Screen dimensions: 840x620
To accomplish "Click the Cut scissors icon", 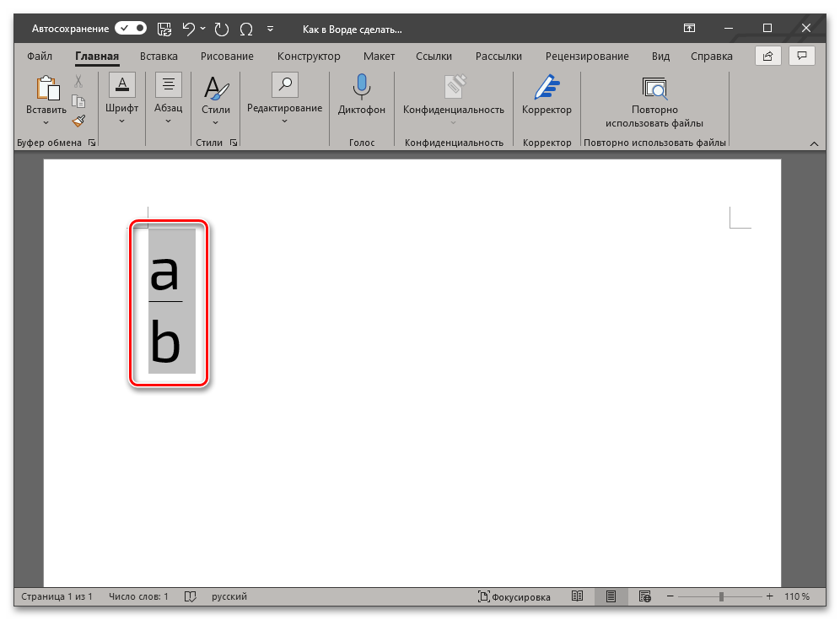I will point(78,82).
